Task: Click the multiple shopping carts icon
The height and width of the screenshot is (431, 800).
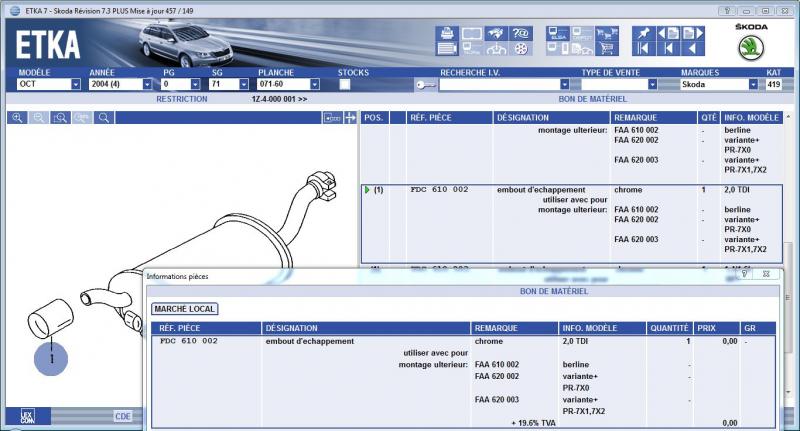Action: coord(607,34)
